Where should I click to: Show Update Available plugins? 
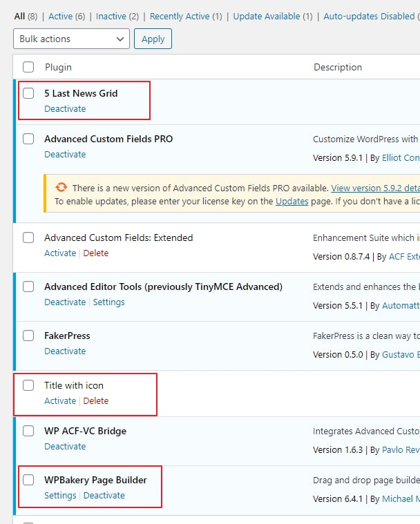pyautogui.click(x=267, y=16)
